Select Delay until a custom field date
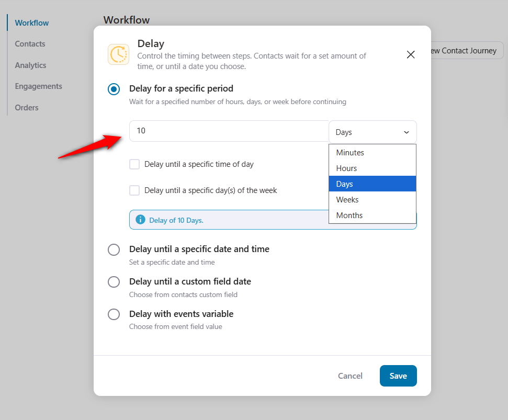508x420 pixels. coord(114,282)
